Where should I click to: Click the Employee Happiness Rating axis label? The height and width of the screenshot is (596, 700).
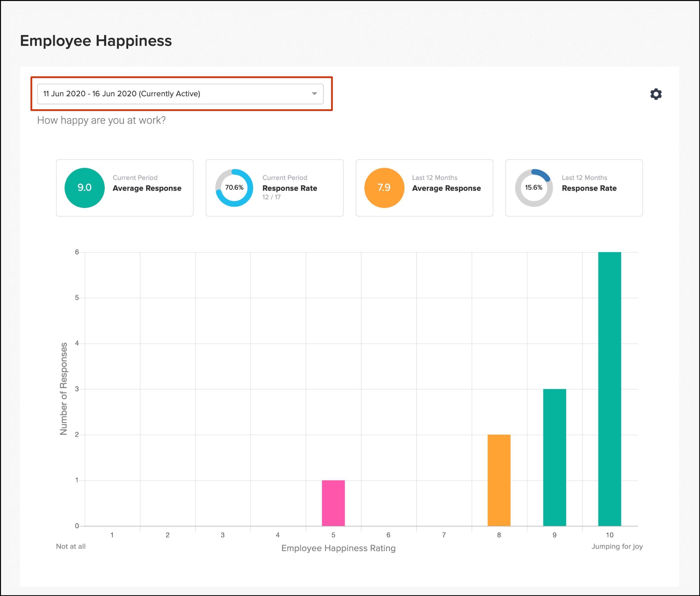[338, 548]
